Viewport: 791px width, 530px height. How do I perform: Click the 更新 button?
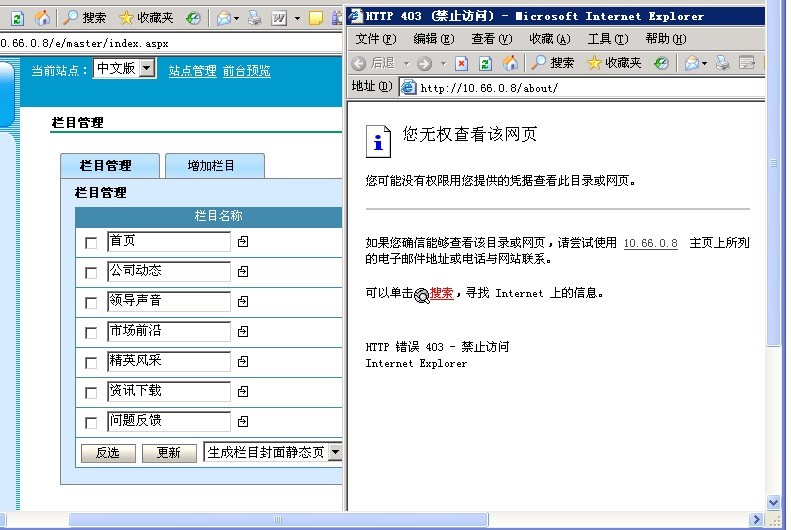coord(169,453)
